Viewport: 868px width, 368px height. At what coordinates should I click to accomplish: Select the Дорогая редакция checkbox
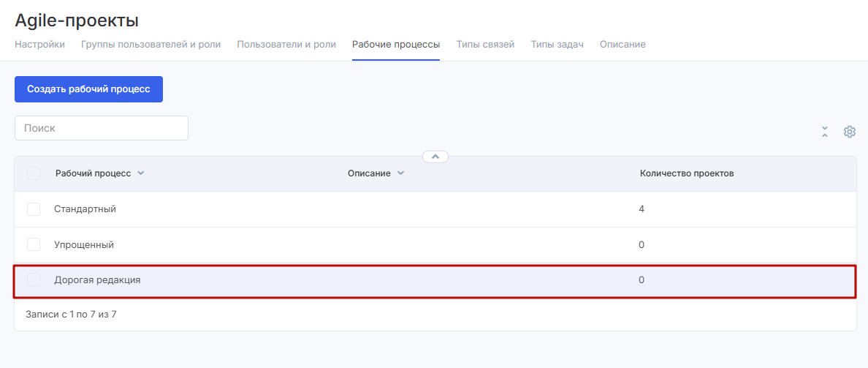point(34,279)
